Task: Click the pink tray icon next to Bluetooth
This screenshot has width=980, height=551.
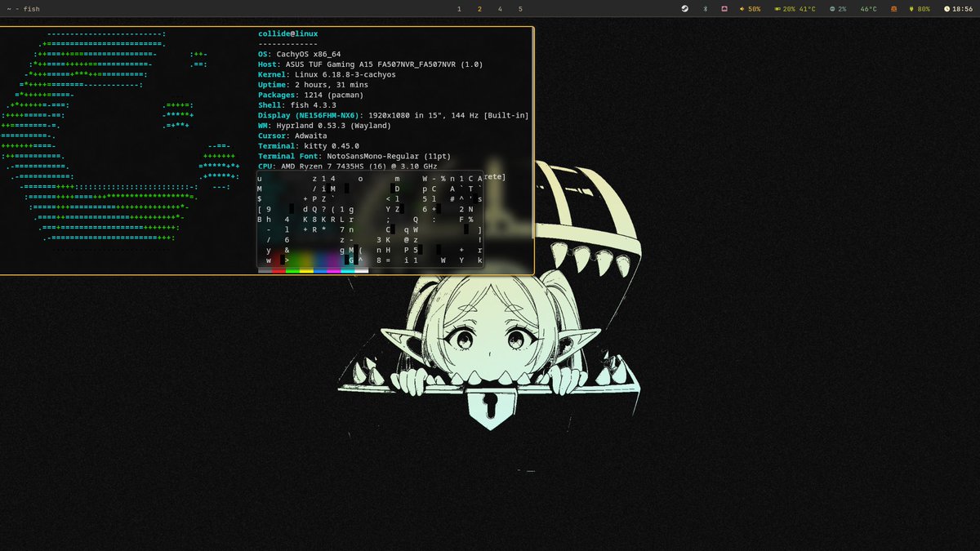Action: [724, 8]
